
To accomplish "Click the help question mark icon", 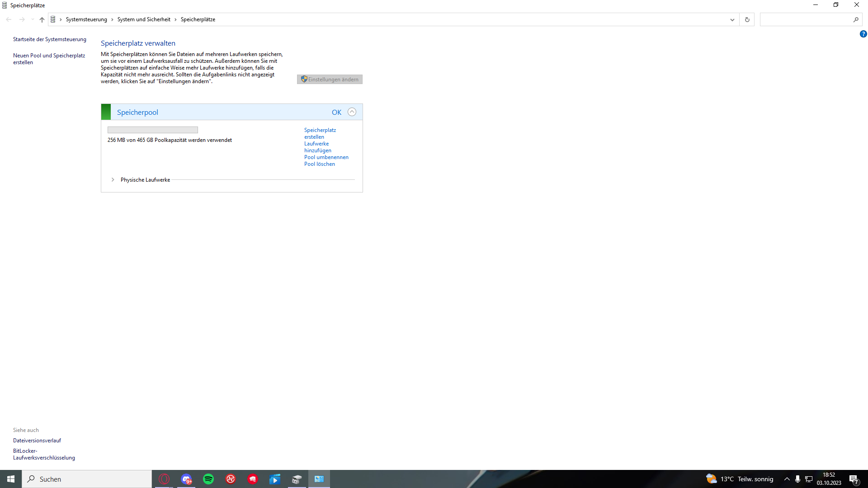I will point(863,34).
